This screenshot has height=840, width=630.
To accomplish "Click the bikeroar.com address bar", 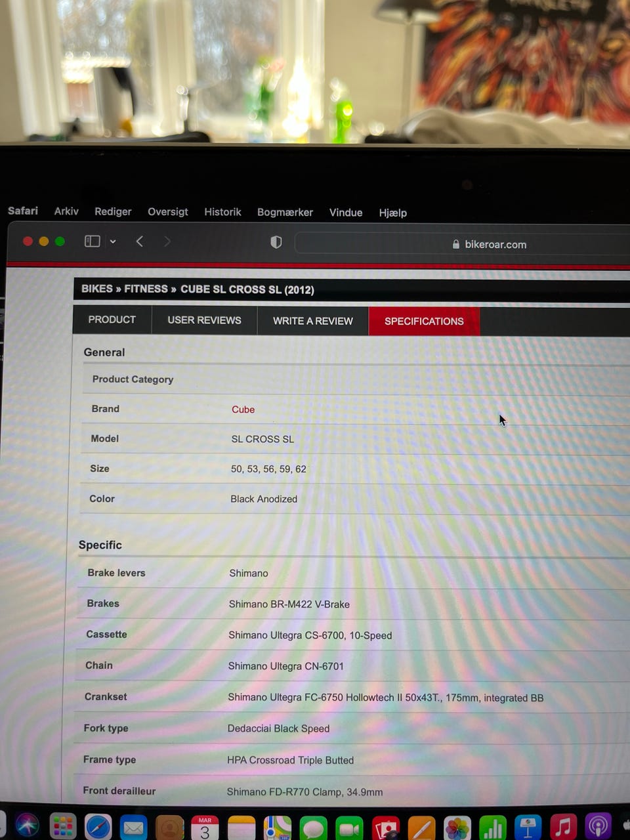I will [462, 244].
